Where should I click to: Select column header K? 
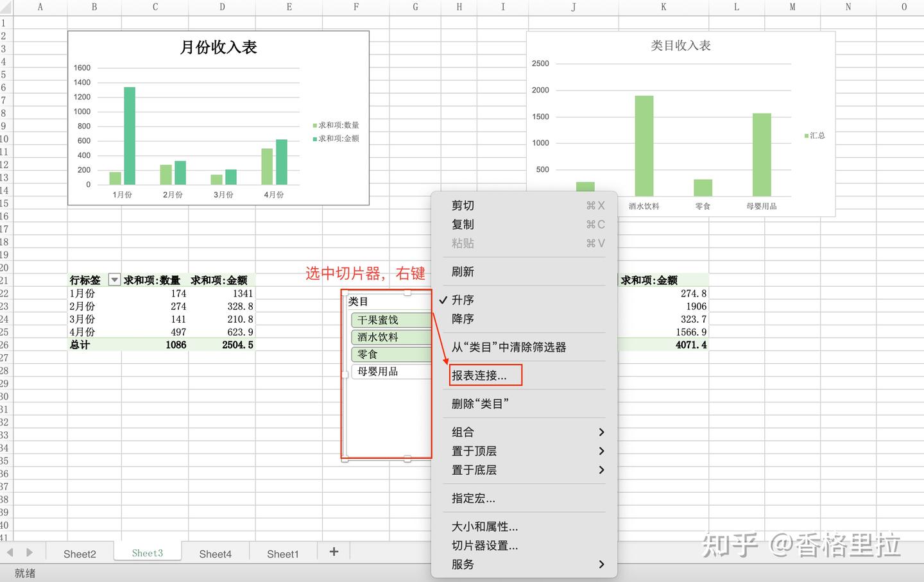tap(663, 7)
